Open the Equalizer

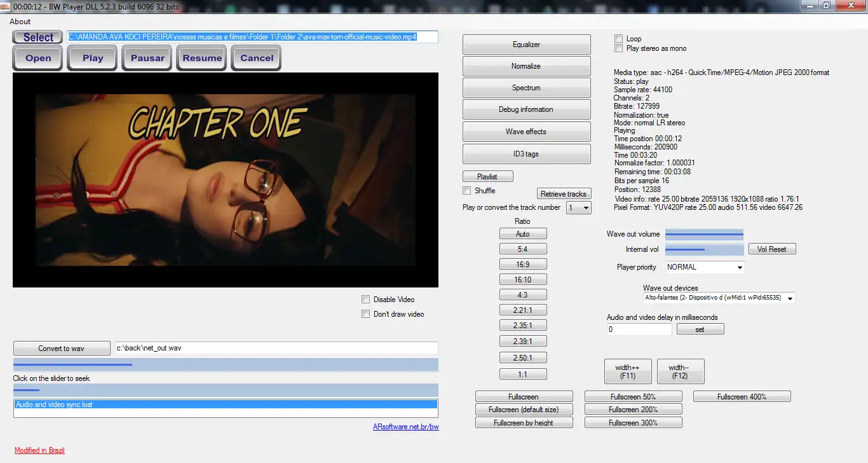(x=527, y=45)
